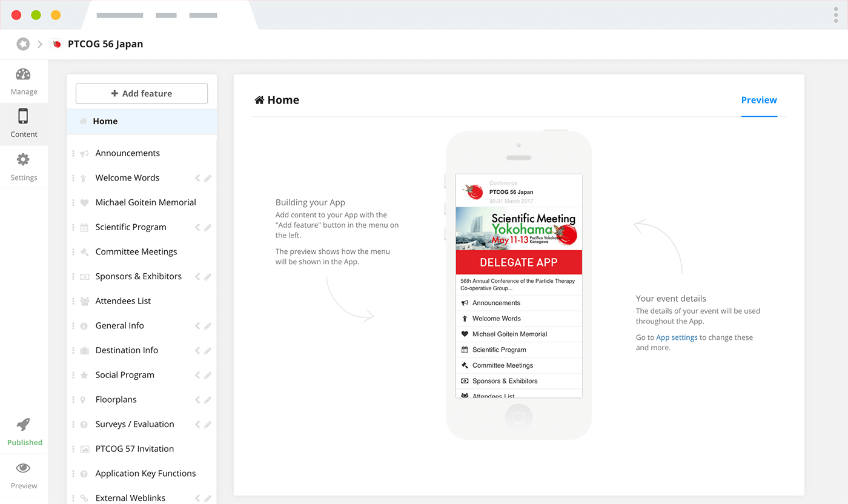Switch to the Preview tab
The width and height of the screenshot is (848, 504).
point(759,101)
